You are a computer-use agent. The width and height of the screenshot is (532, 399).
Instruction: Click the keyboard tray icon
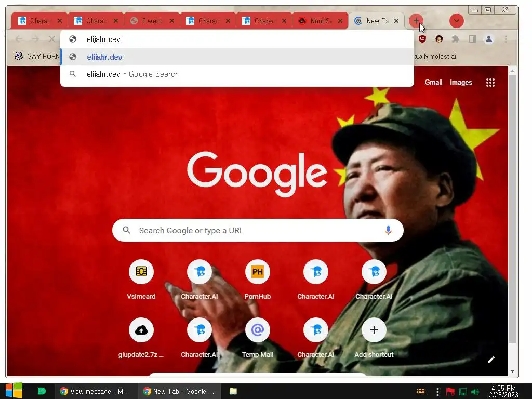tap(421, 391)
